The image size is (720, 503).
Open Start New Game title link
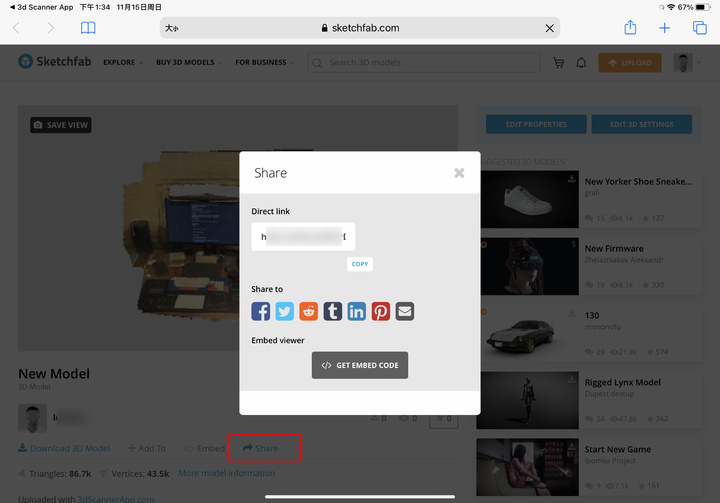coord(618,449)
